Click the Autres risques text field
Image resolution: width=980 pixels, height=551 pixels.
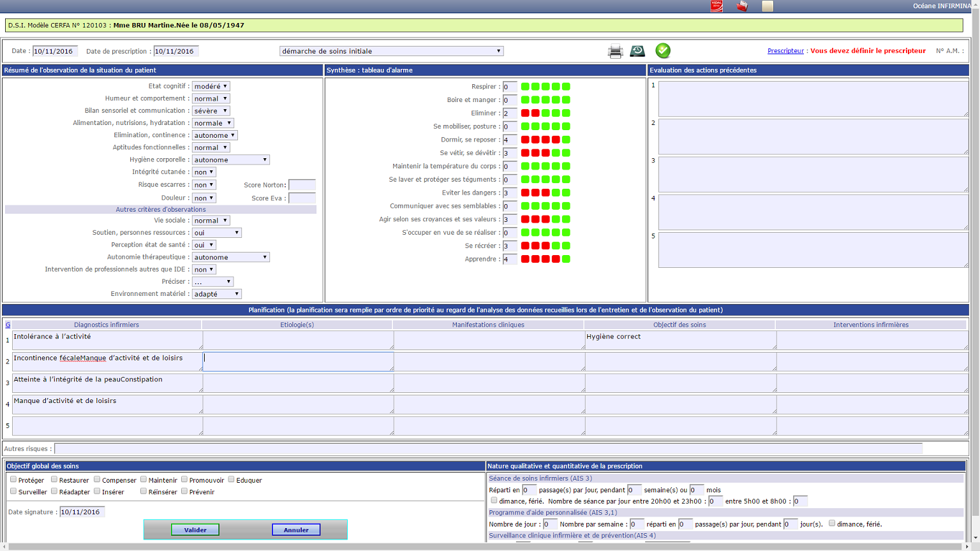(x=488, y=449)
